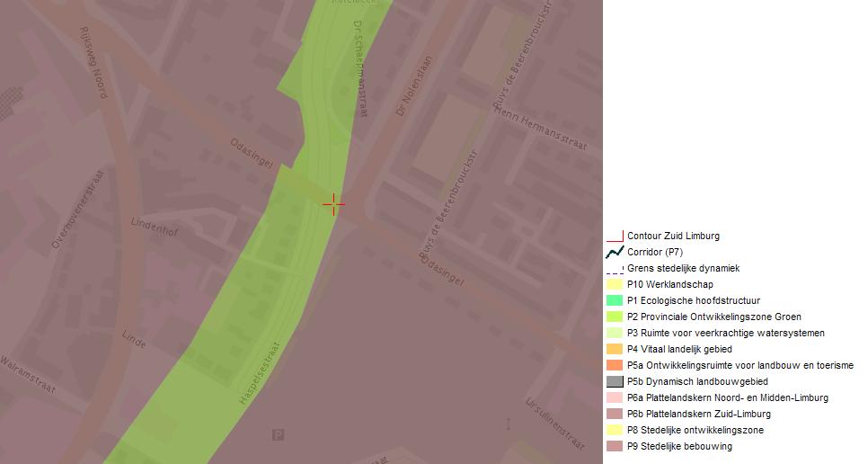Click the P2 Provinciale Ontwikkelingszone Groen label

click(714, 317)
